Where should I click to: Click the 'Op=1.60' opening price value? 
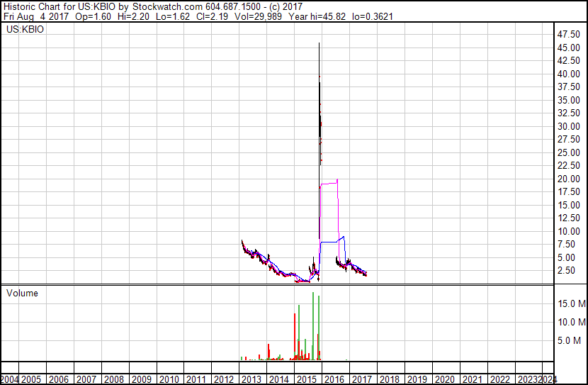93,16
